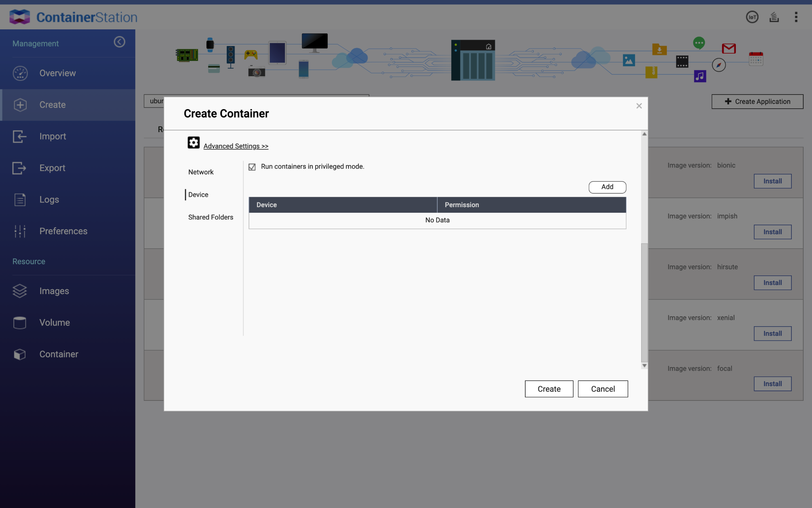Open the IoT icon in header
812x508 pixels.
(x=752, y=17)
